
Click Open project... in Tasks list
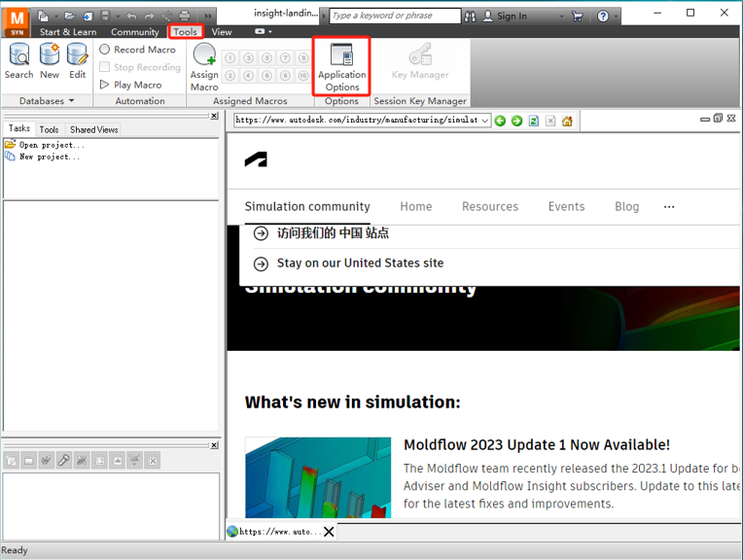pos(45,145)
